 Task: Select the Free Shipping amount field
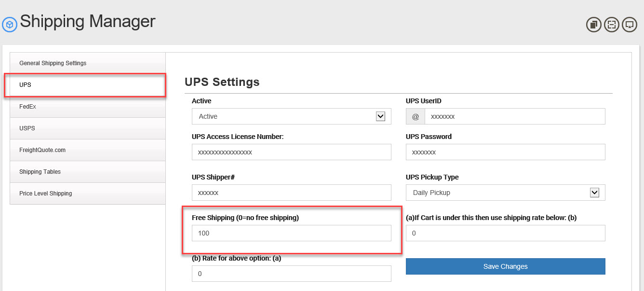pyautogui.click(x=291, y=233)
